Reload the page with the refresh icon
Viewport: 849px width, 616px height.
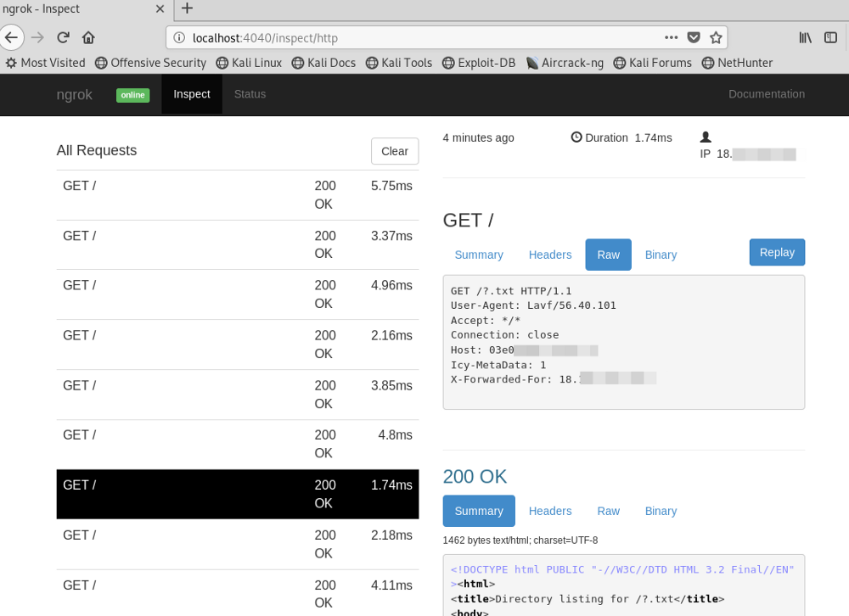(x=64, y=38)
